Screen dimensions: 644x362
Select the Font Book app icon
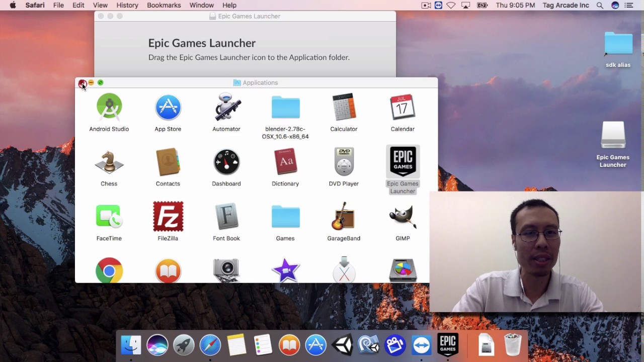[226, 217]
